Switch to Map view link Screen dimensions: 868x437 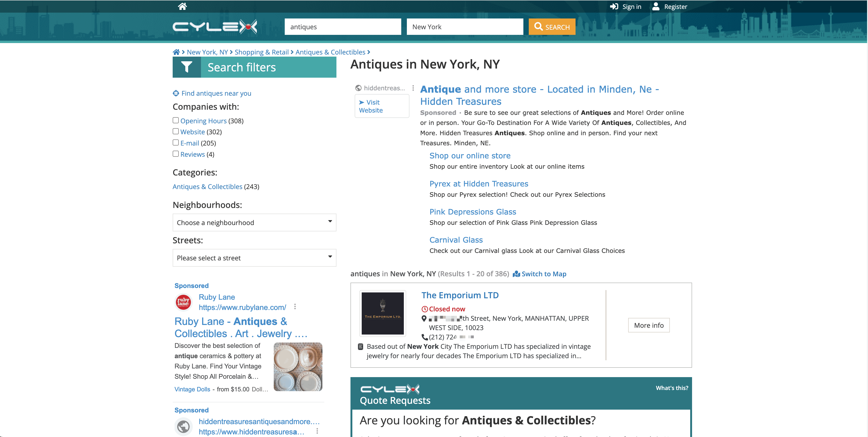pos(543,274)
